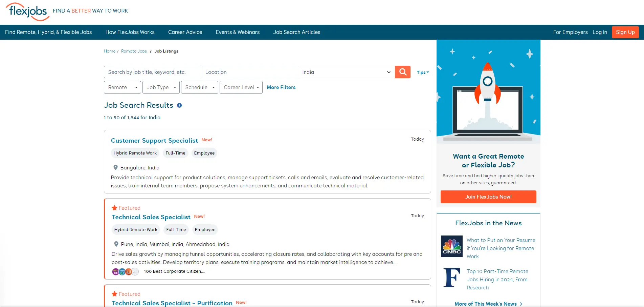Click the Sign Up button
Image resolution: width=644 pixels, height=307 pixels.
click(625, 32)
